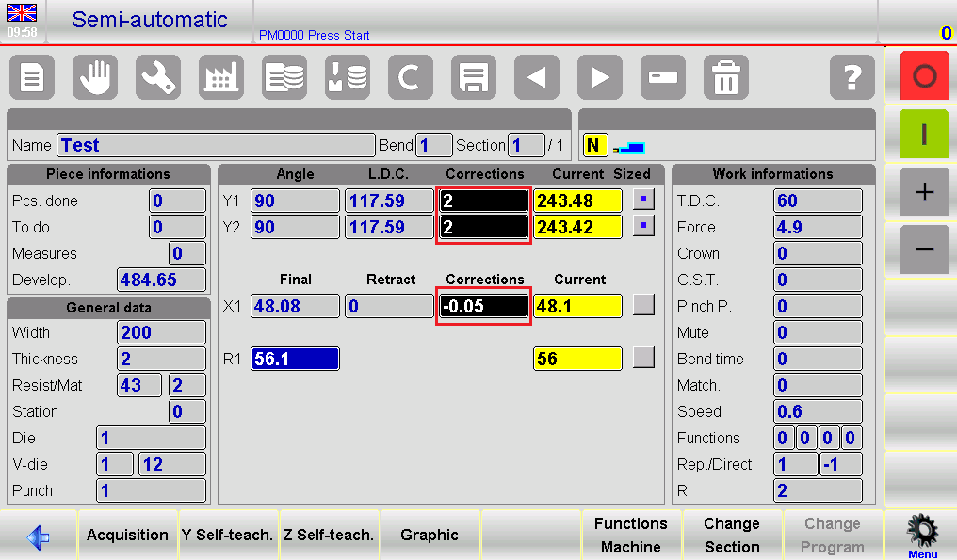Go to next bend arrow
957x560 pixels.
point(600,77)
